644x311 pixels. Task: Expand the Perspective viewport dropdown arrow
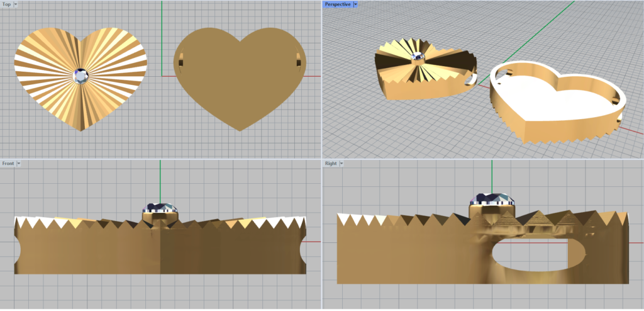355,4
